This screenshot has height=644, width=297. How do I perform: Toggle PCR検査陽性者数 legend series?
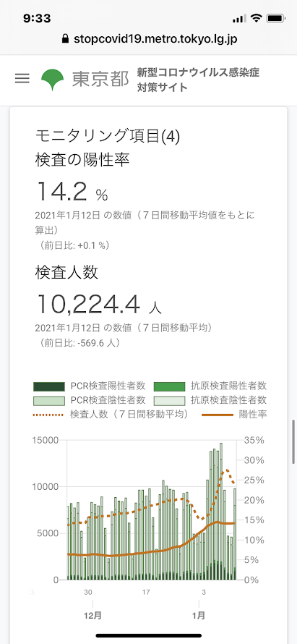[89, 386]
